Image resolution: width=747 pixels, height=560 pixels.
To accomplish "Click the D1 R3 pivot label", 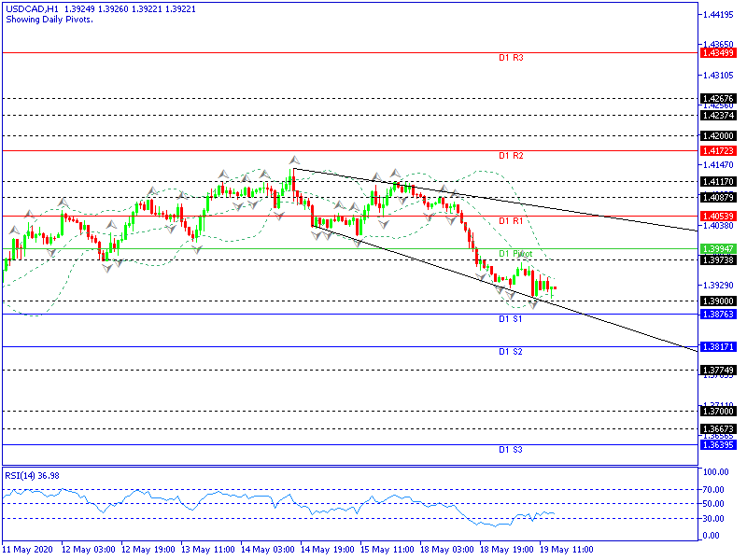I will [x=510, y=58].
